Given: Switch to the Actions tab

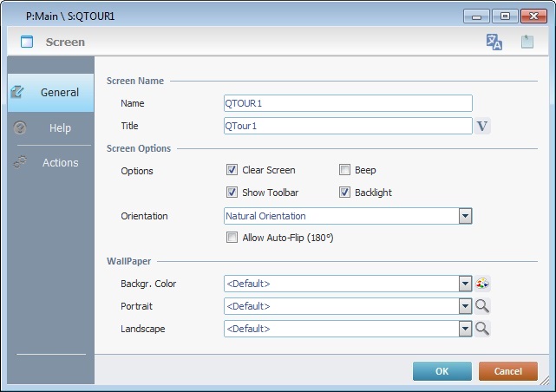Looking at the screenshot, I should pyautogui.click(x=60, y=162).
